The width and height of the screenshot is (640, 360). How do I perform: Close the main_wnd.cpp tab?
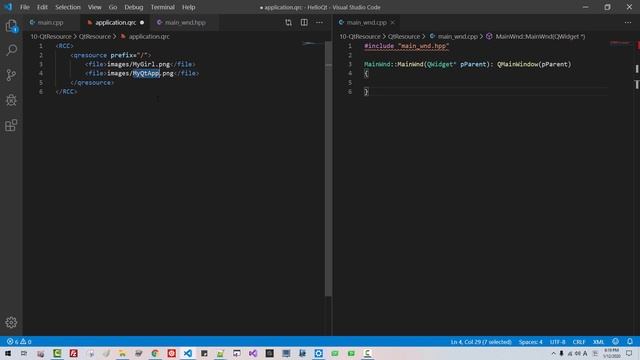tap(392, 22)
